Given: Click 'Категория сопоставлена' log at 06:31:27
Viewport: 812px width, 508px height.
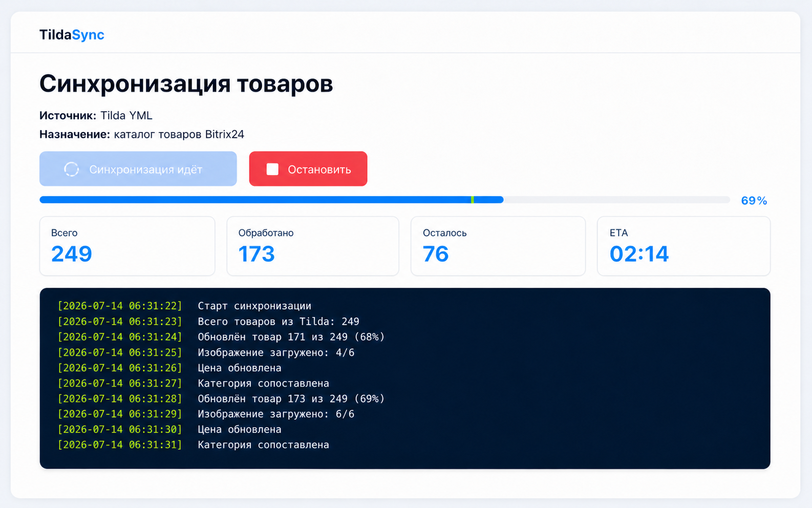Looking at the screenshot, I should coord(263,383).
